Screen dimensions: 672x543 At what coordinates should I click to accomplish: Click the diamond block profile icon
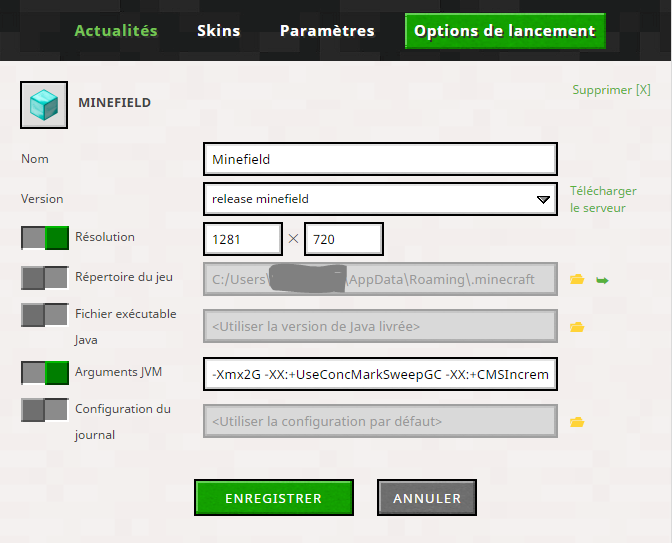click(44, 105)
